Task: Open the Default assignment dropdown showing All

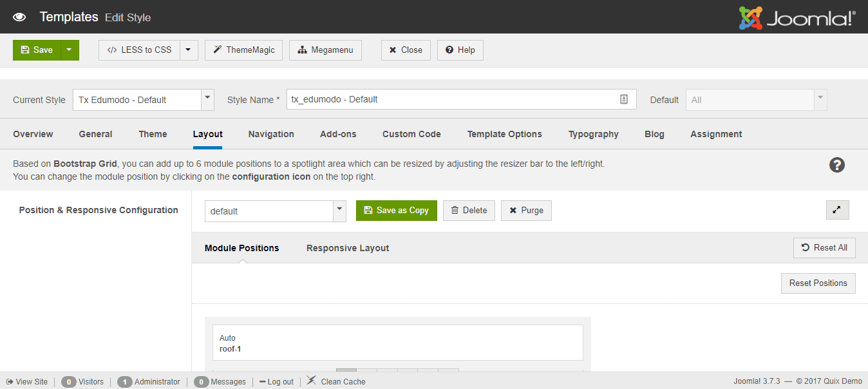Action: click(x=820, y=99)
